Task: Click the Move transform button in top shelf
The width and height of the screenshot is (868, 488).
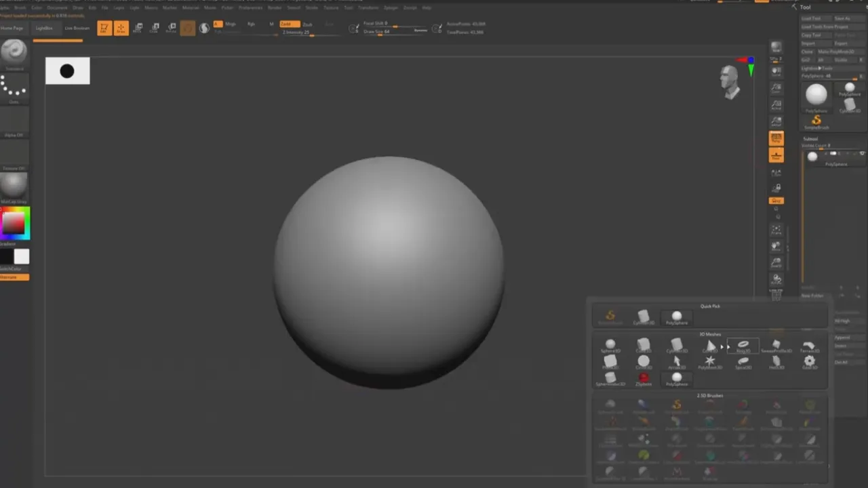Action: (x=138, y=28)
